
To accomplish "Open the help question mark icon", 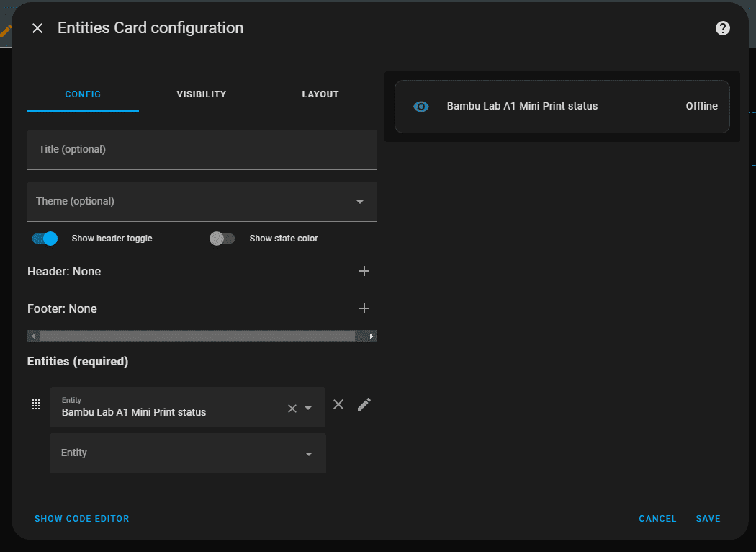I will tap(722, 28).
